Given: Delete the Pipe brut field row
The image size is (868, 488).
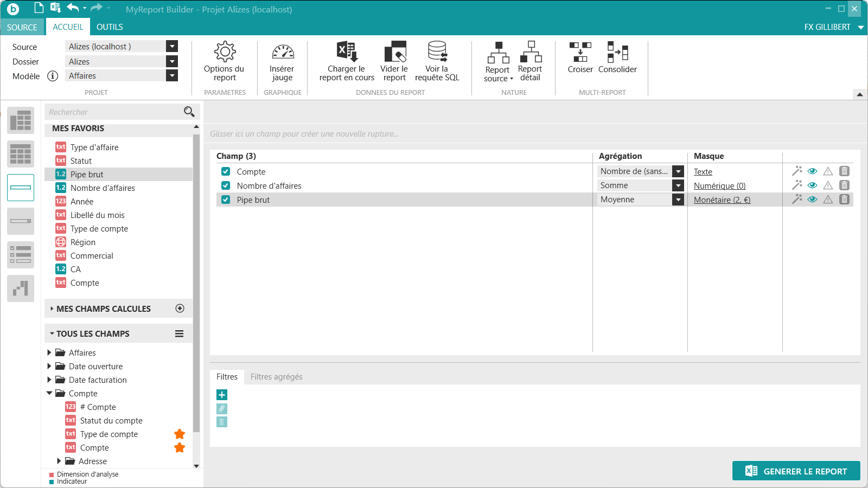Looking at the screenshot, I should click(x=844, y=200).
